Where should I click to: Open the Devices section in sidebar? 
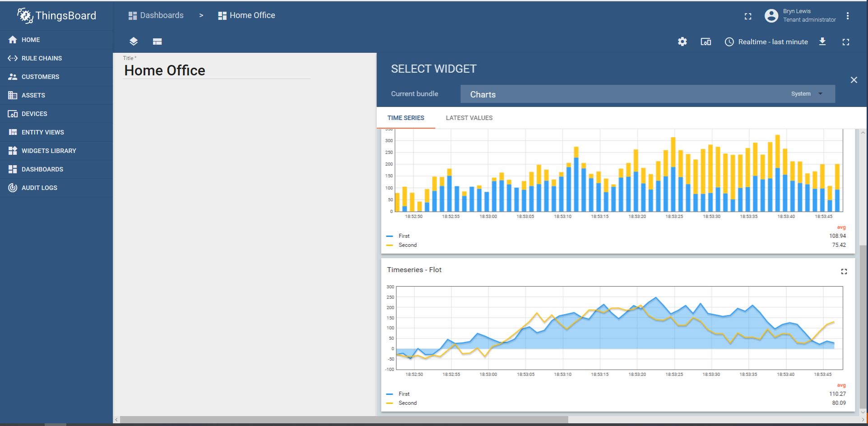pos(34,114)
